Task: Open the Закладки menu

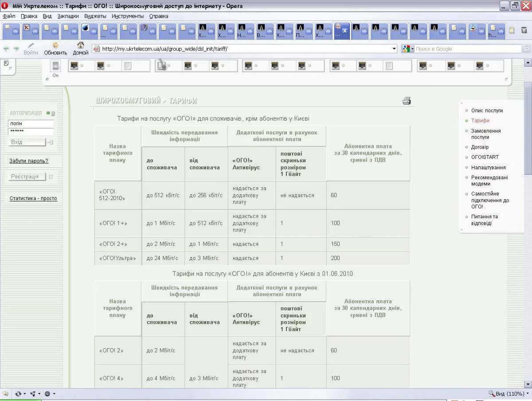Action: pyautogui.click(x=68, y=16)
